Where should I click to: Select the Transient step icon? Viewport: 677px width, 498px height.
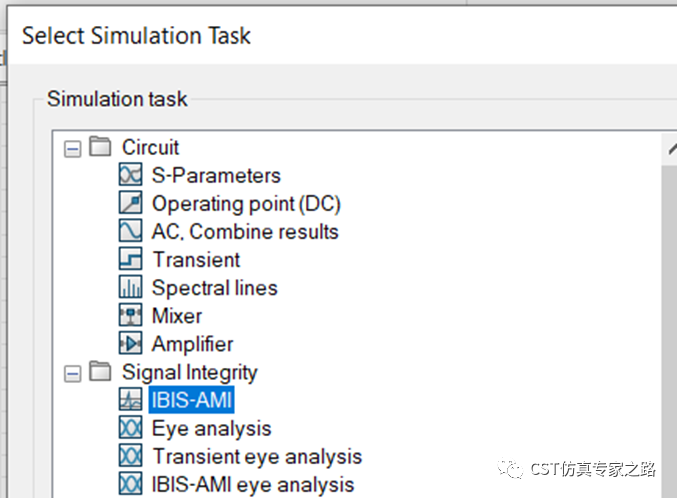point(130,259)
